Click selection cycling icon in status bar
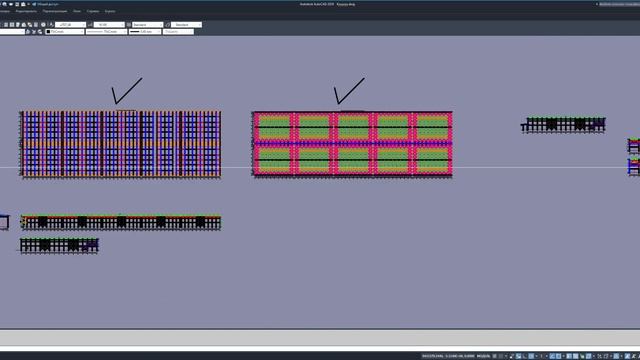 582,356
